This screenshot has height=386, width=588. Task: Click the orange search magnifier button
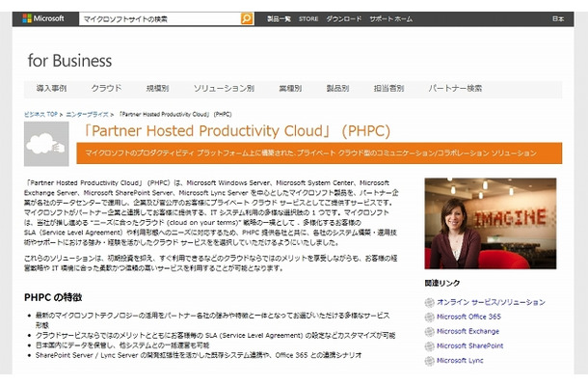tap(247, 18)
